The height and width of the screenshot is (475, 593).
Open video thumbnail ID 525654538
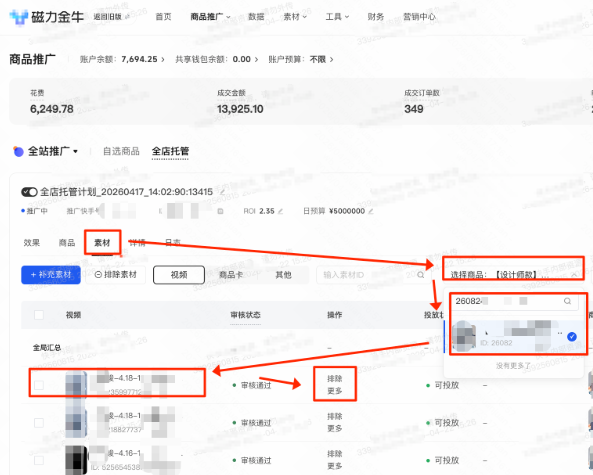coord(76,460)
